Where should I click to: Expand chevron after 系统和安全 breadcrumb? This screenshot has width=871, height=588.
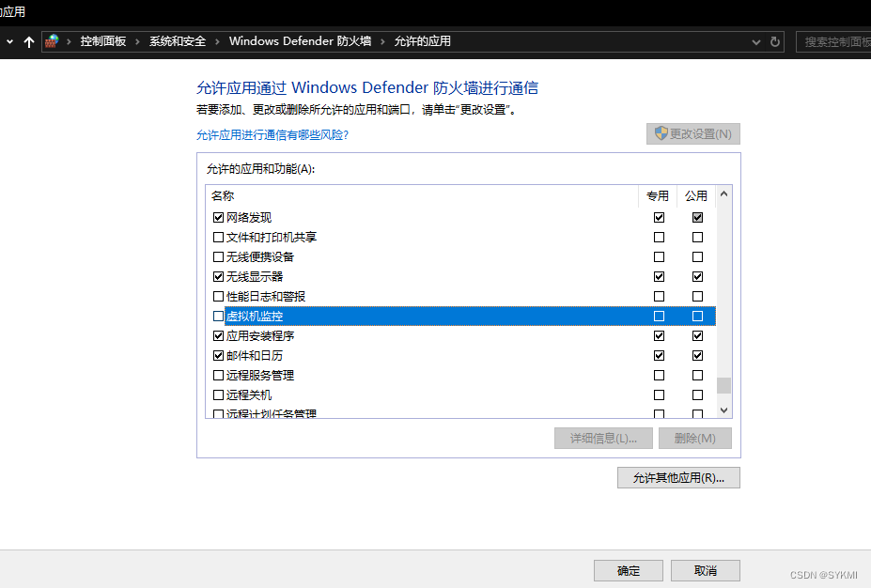click(217, 41)
